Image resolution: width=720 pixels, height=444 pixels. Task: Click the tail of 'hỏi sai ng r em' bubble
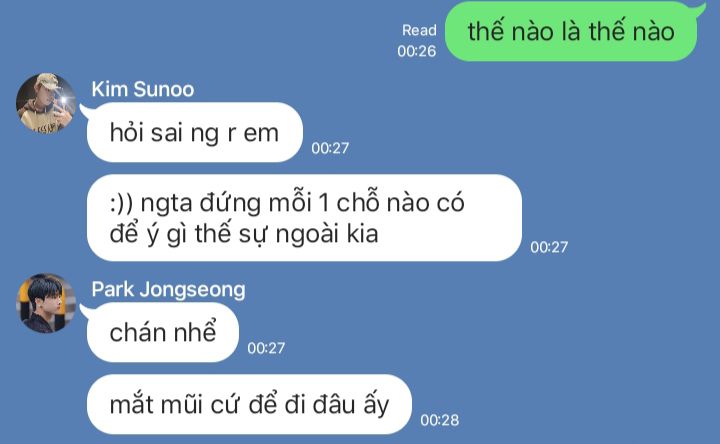pos(85,110)
